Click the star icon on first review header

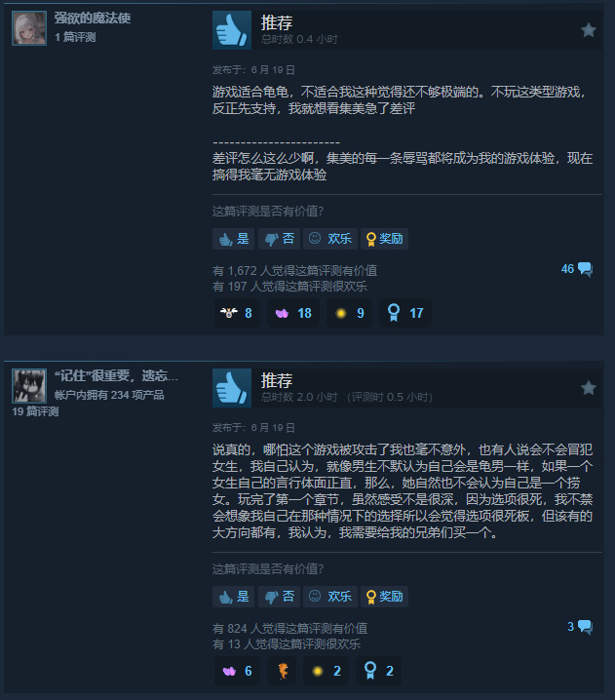(589, 30)
